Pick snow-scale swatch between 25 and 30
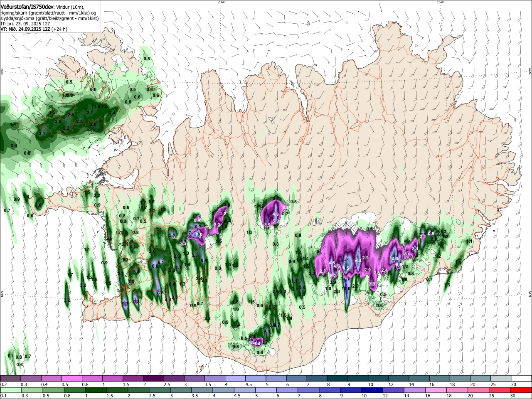The height and width of the screenshot is (399, 532). point(500,379)
